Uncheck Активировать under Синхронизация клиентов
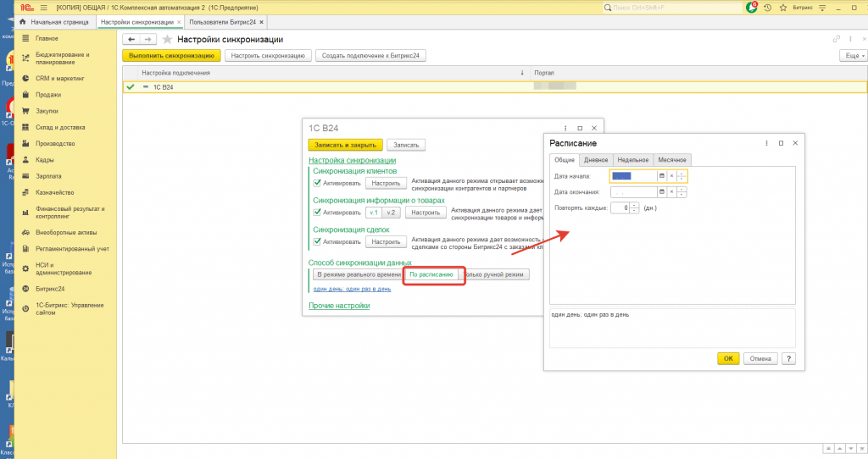Screen dimensions: 868x459 point(318,183)
